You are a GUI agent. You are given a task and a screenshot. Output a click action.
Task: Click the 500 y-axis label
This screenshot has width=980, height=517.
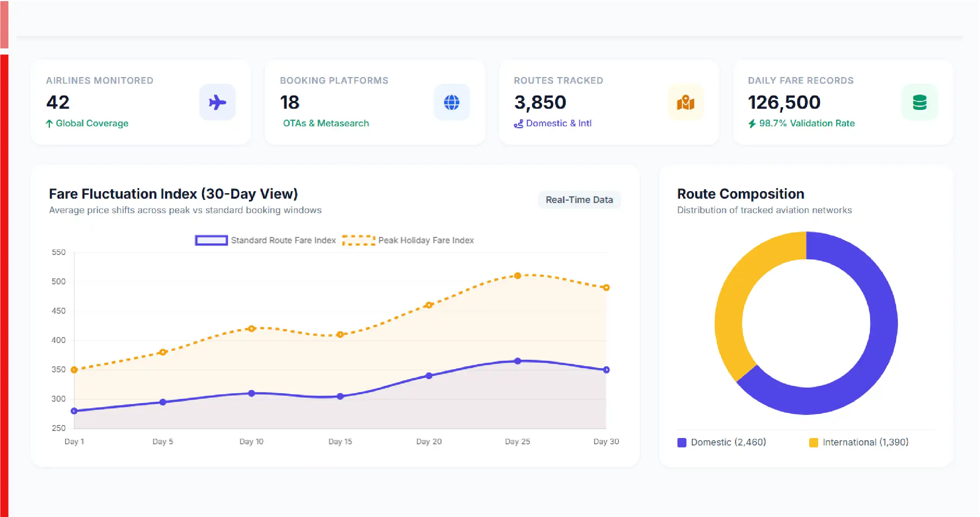point(59,282)
